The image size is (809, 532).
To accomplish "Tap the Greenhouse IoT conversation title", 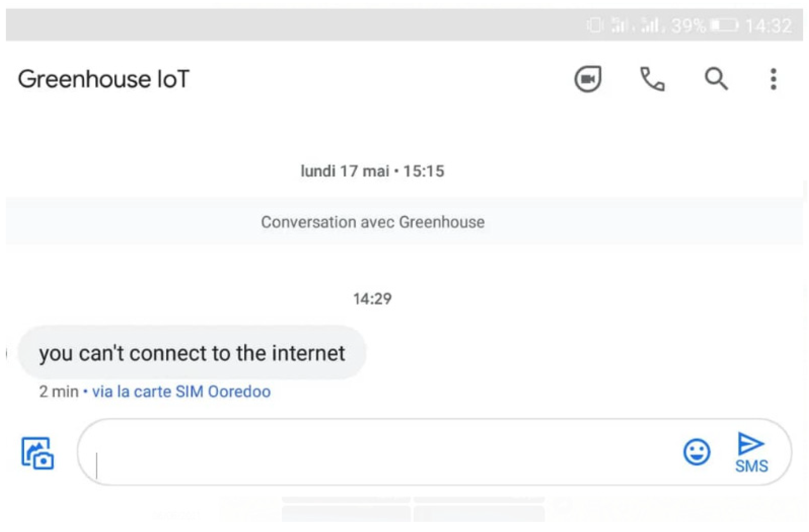I will pos(103,79).
